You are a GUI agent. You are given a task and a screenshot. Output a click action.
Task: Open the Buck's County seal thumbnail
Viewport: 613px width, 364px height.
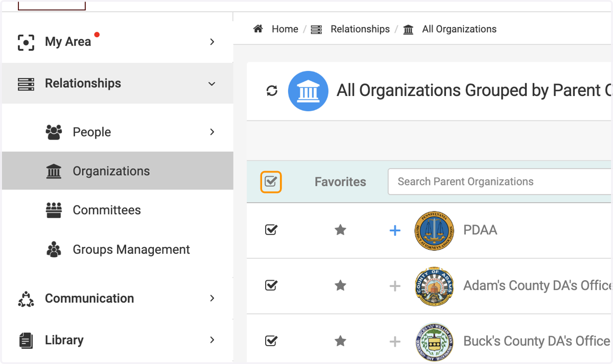click(x=435, y=342)
